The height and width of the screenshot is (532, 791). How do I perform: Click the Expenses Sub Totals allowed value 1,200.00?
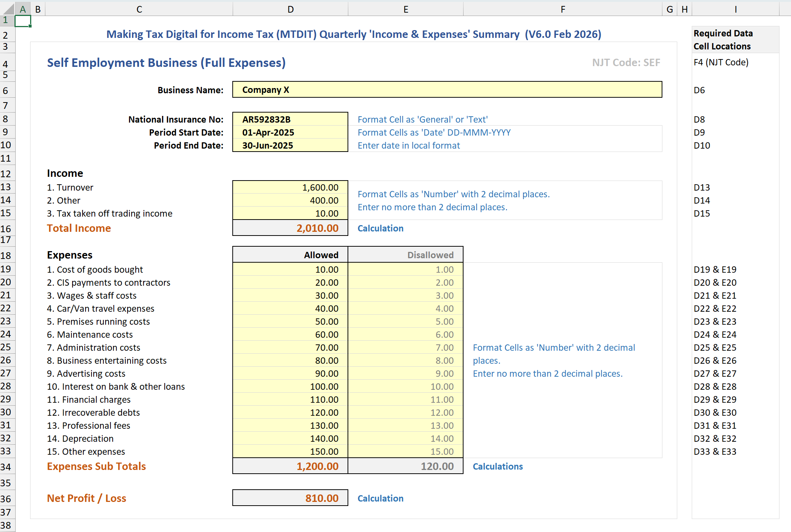pyautogui.click(x=290, y=466)
